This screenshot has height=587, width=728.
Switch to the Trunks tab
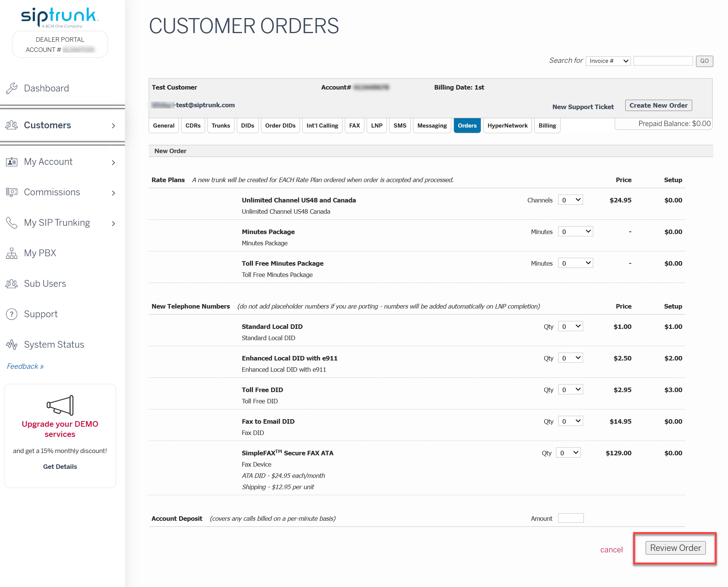click(221, 126)
